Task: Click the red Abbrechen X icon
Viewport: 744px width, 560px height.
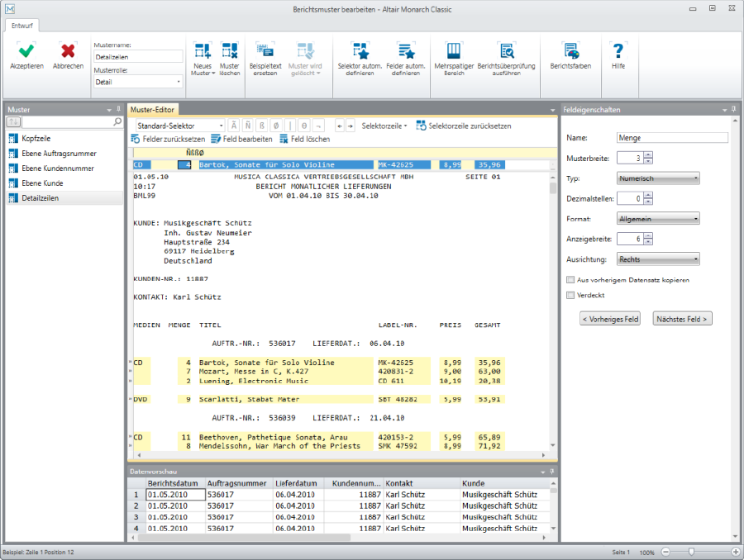Action: [68, 50]
